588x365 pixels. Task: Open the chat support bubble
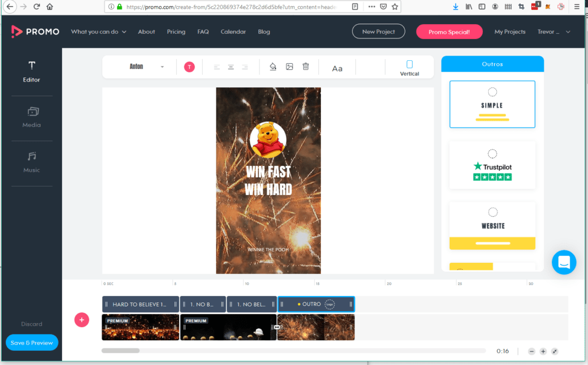pyautogui.click(x=564, y=262)
